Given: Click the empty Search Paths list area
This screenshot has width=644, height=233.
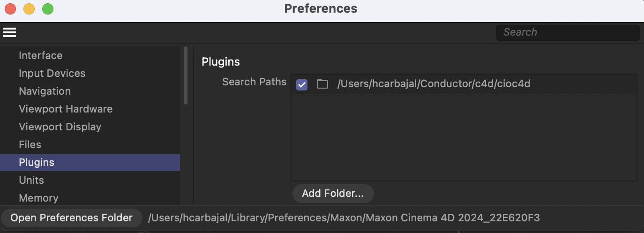Looking at the screenshot, I should pyautogui.click(x=464, y=137).
